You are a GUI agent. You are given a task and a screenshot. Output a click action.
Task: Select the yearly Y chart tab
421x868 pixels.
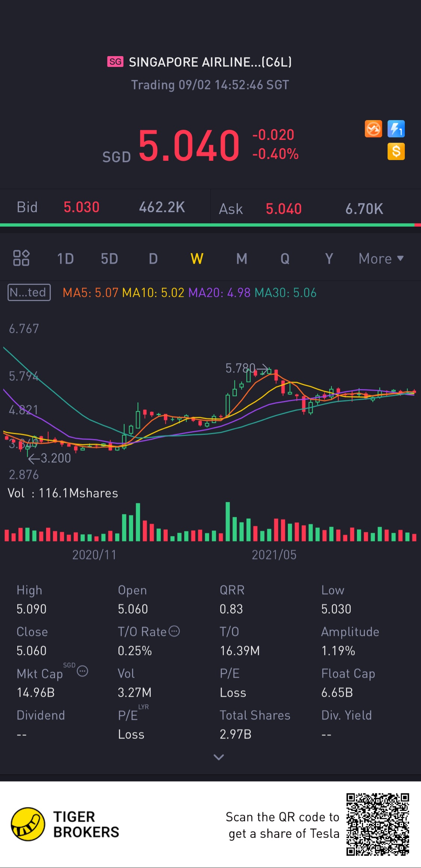(329, 258)
